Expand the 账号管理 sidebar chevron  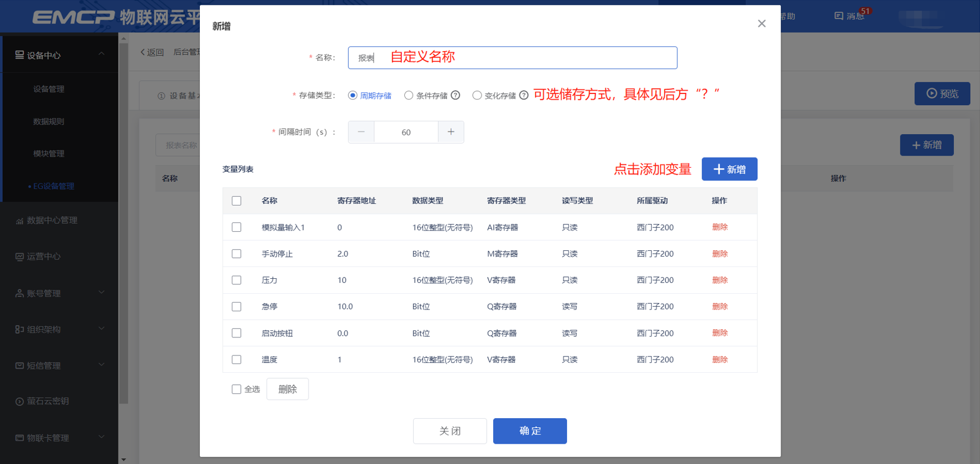[102, 292]
